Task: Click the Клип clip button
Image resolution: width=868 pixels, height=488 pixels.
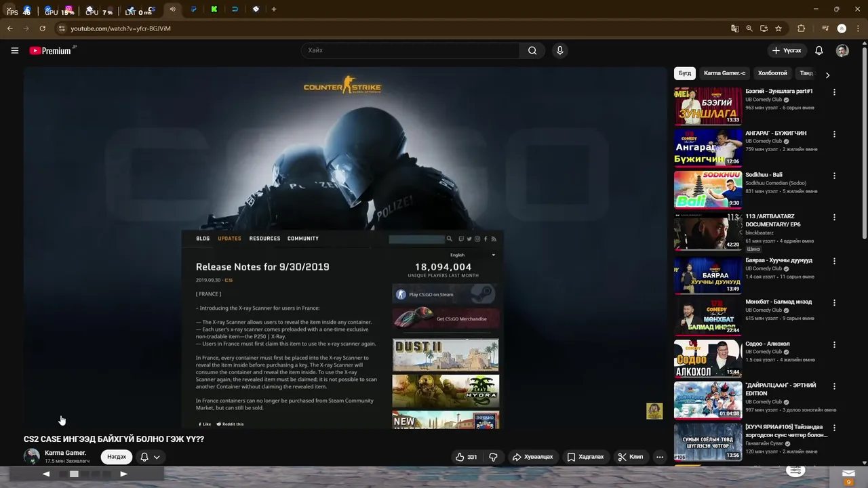Action: (630, 457)
